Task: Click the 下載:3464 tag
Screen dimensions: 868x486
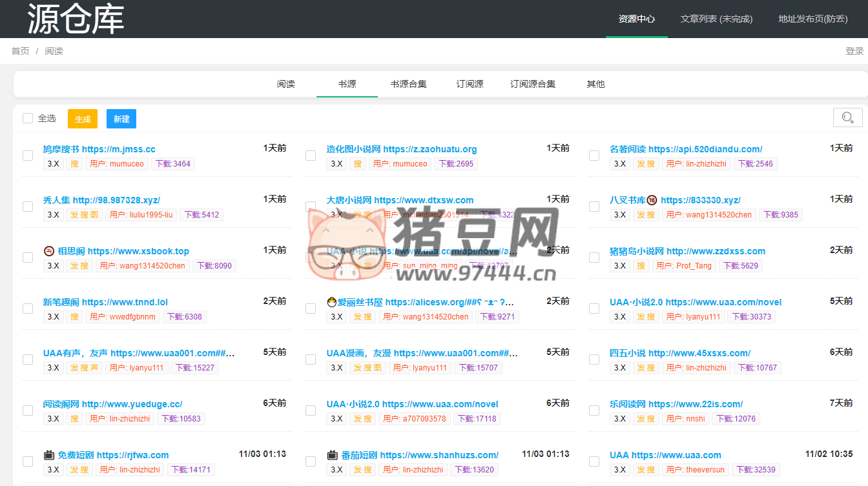Action: [173, 164]
